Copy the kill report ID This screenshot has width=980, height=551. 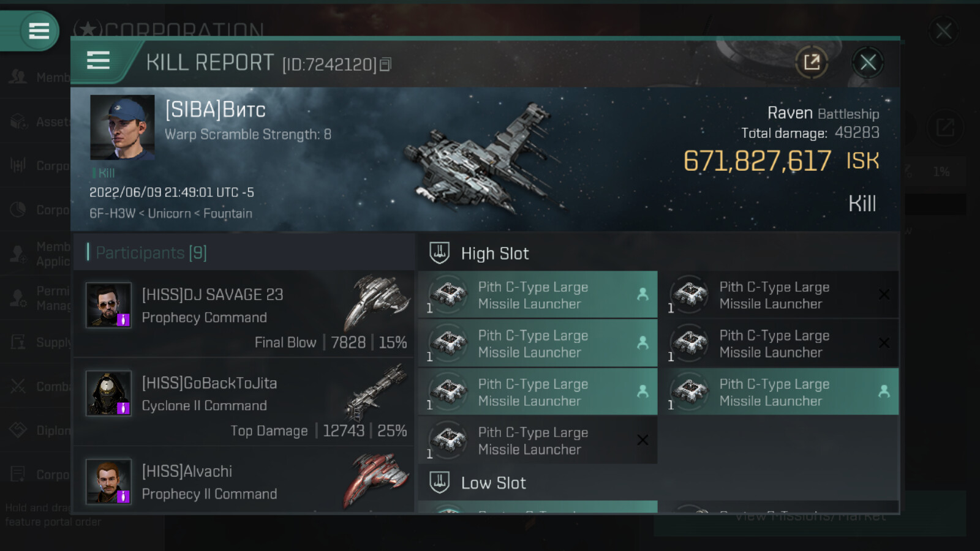(x=385, y=64)
